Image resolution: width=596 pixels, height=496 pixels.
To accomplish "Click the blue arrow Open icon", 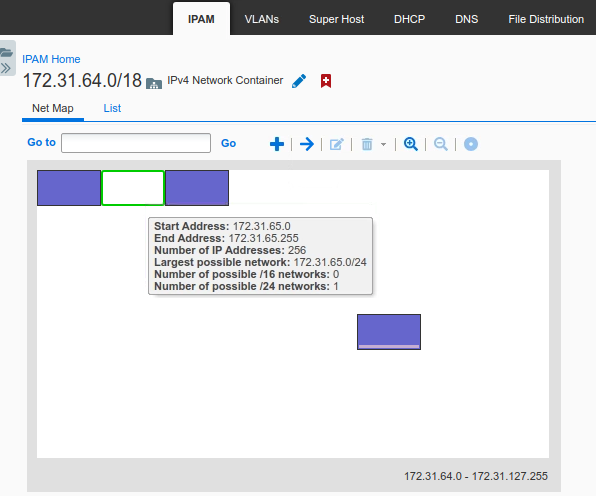I will point(307,144).
